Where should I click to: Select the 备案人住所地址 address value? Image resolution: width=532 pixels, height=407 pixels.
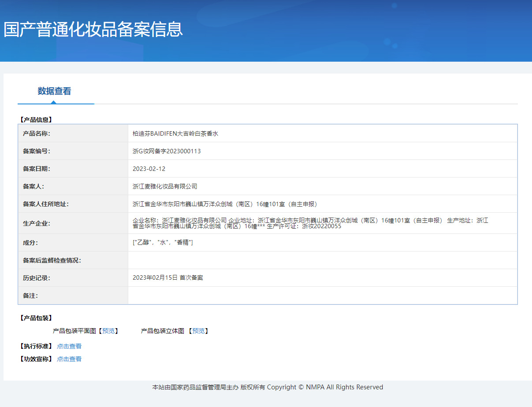coord(225,204)
